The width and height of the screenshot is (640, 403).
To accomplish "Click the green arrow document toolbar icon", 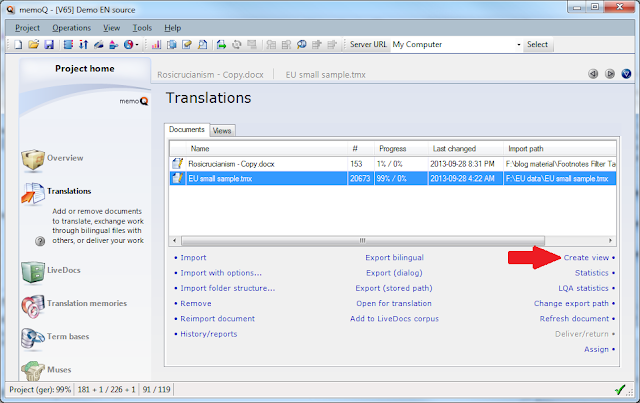I will coord(221,45).
